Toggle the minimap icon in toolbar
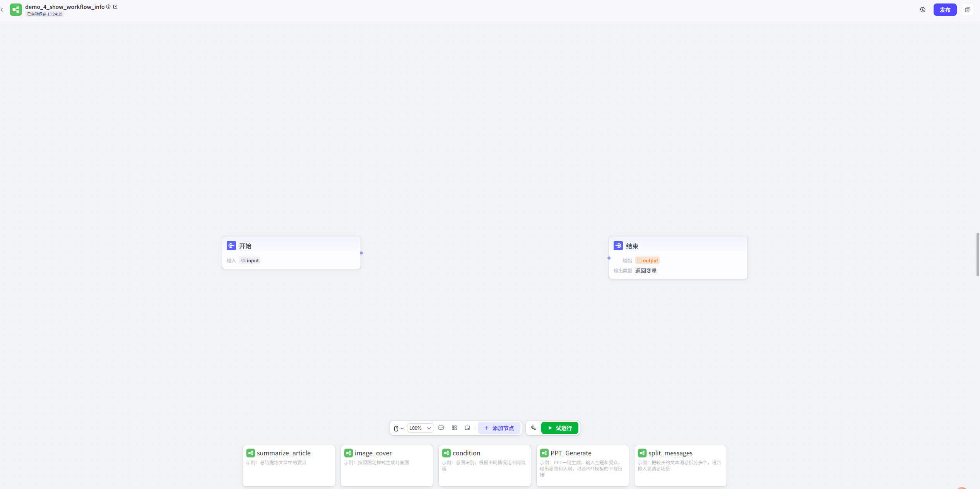980x489 pixels. pyautogui.click(x=467, y=428)
